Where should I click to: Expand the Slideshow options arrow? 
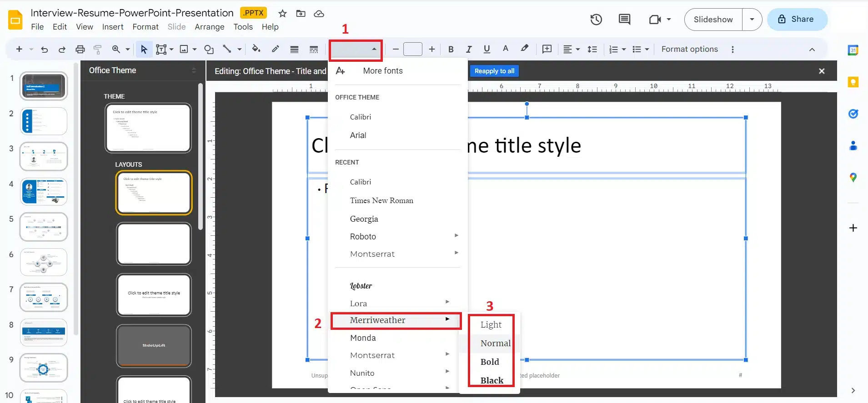[752, 20]
